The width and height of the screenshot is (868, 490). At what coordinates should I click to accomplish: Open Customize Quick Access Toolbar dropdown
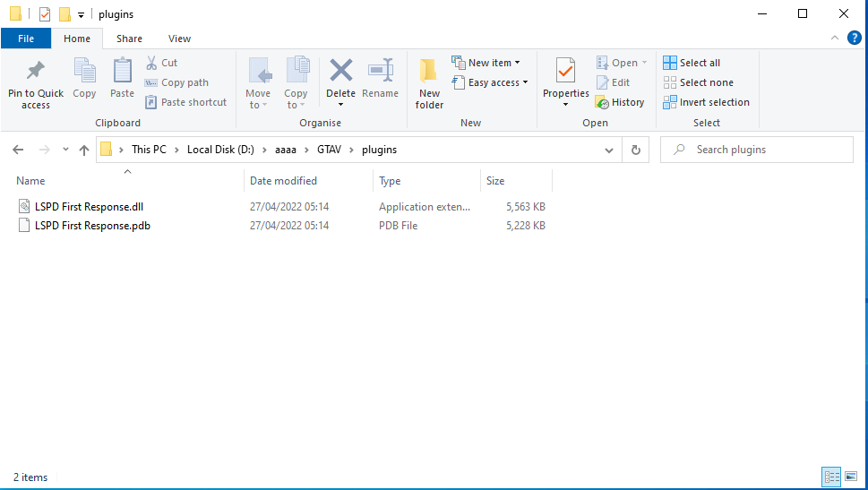81,15
